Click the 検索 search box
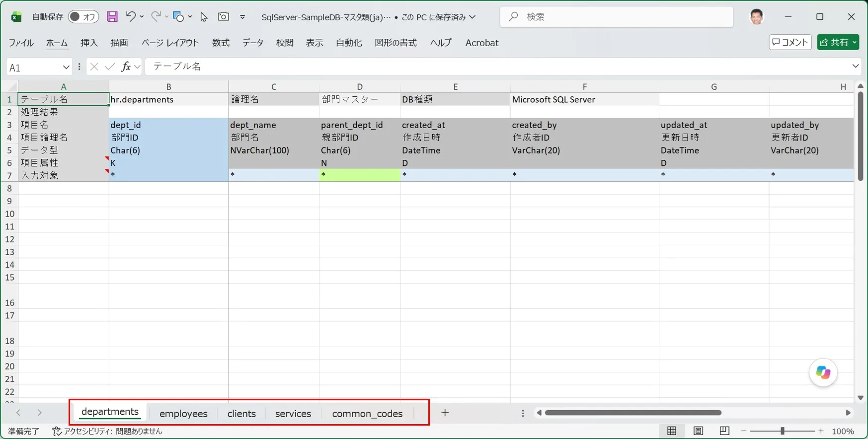Viewport: 868px width, 439px height. [617, 17]
